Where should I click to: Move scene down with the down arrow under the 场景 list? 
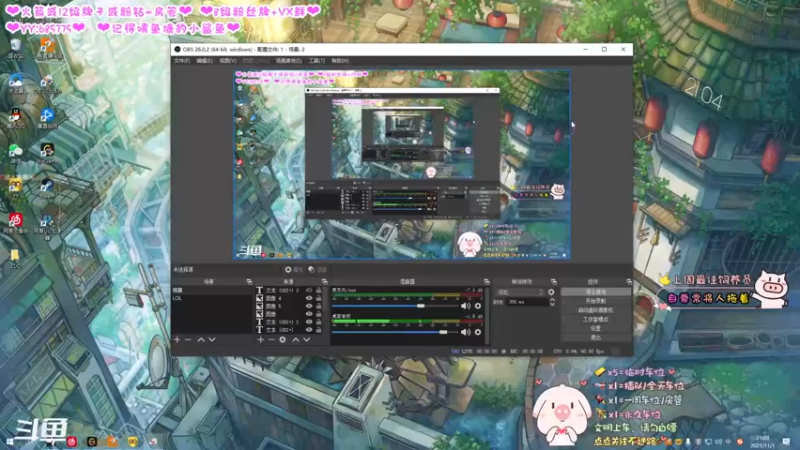212,339
